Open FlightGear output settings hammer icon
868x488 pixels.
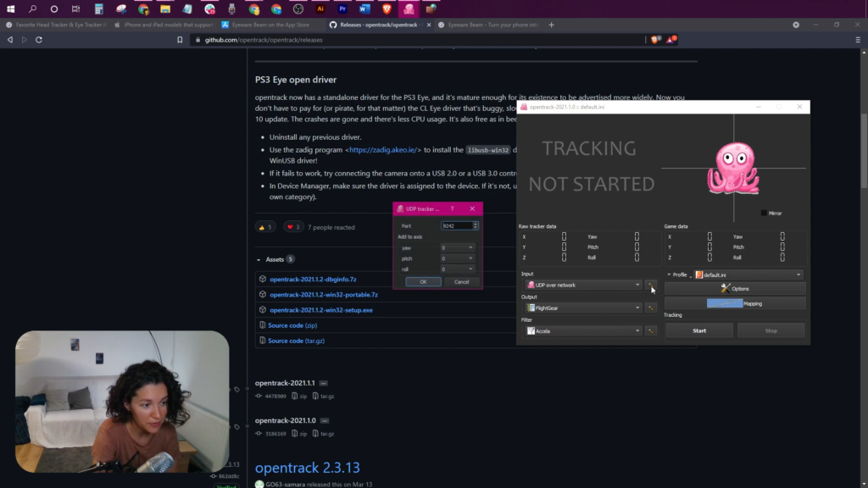coord(650,308)
